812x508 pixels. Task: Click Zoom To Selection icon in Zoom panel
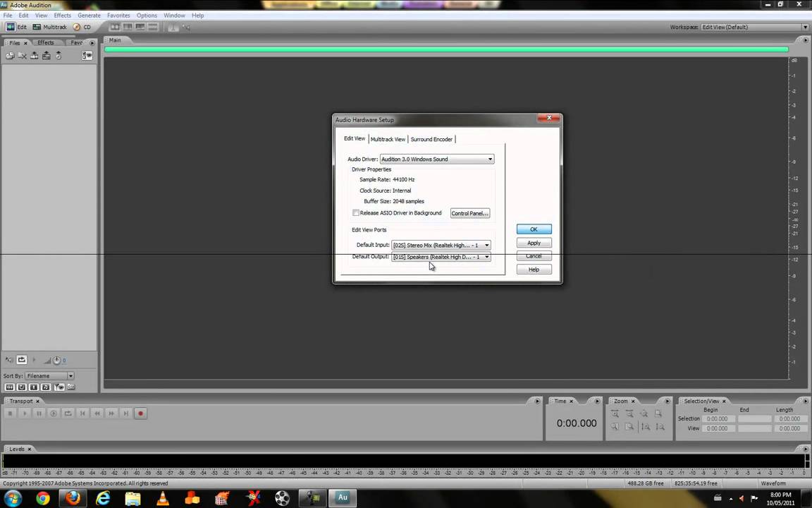(658, 413)
